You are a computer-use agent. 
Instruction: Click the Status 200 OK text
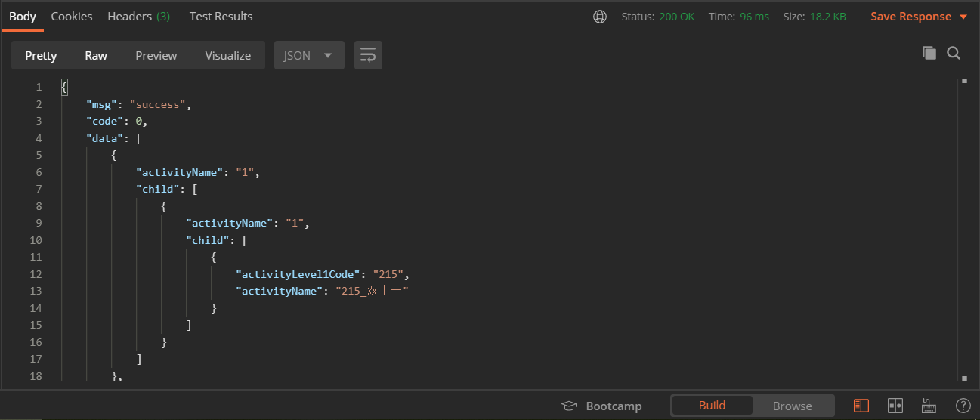click(657, 17)
